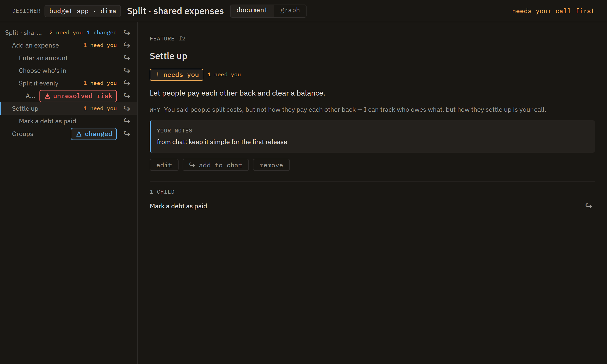Click the sidebar arrow beside Mark a debt as paid
The height and width of the screenshot is (364, 607).
[x=127, y=121]
